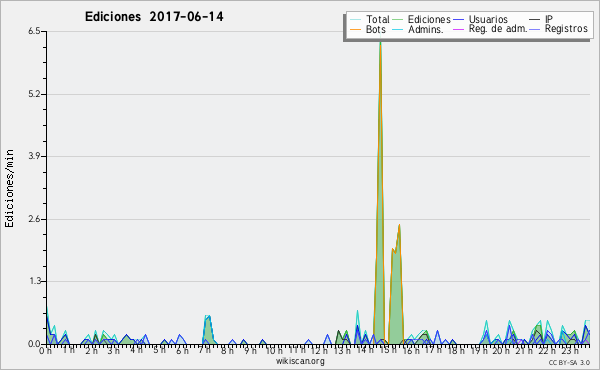
Task: Click the x-axis label '14 h'
Action: [x=365, y=350]
